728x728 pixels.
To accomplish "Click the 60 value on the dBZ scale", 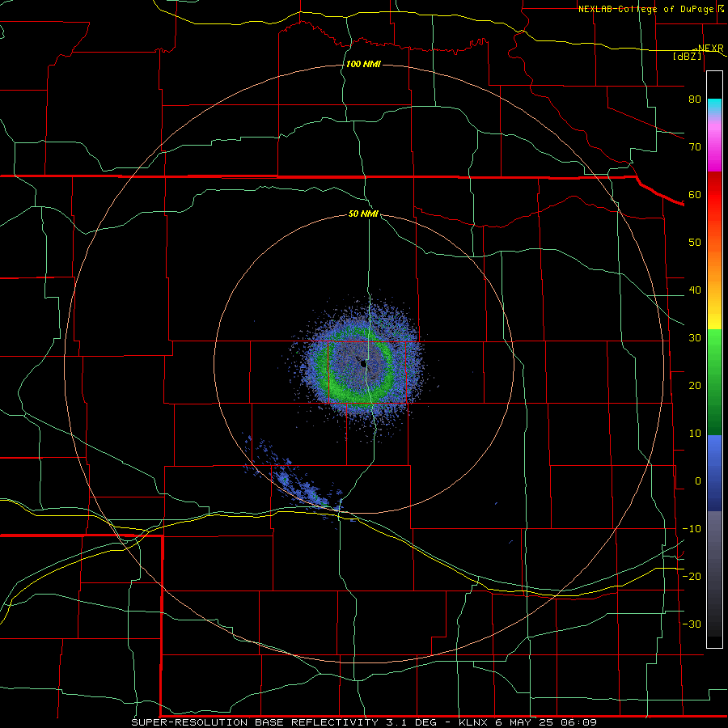I will pos(695,195).
